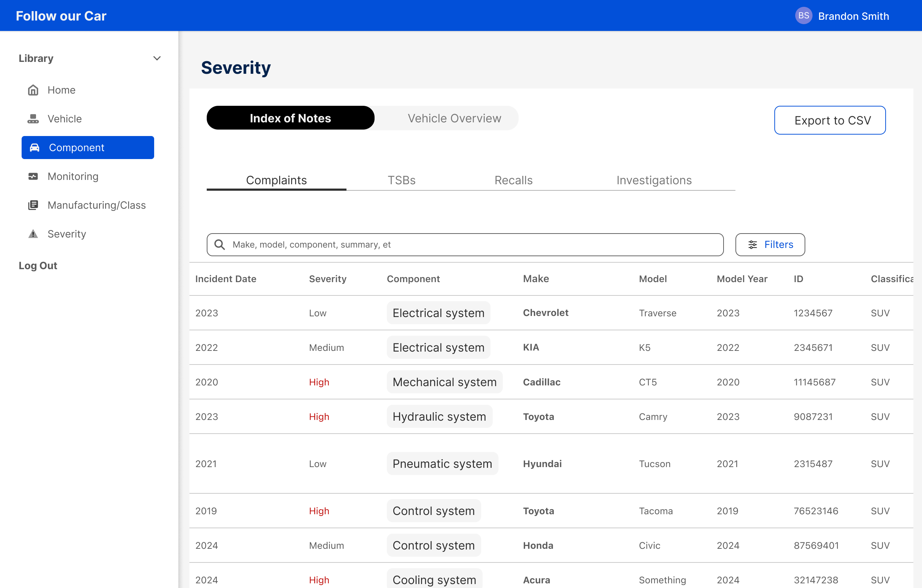The height and width of the screenshot is (588, 922).
Task: Go to Vehicle in the sidebar
Action: click(64, 119)
